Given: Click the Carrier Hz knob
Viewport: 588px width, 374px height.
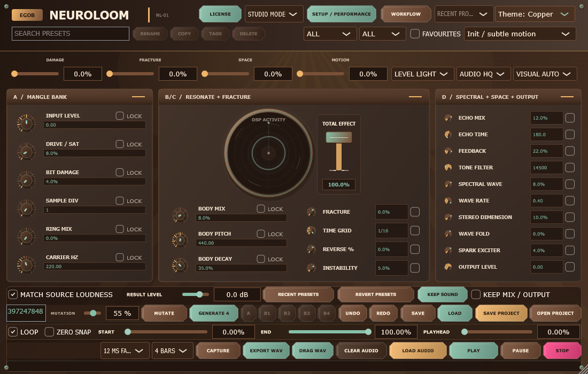Looking at the screenshot, I should [26, 264].
